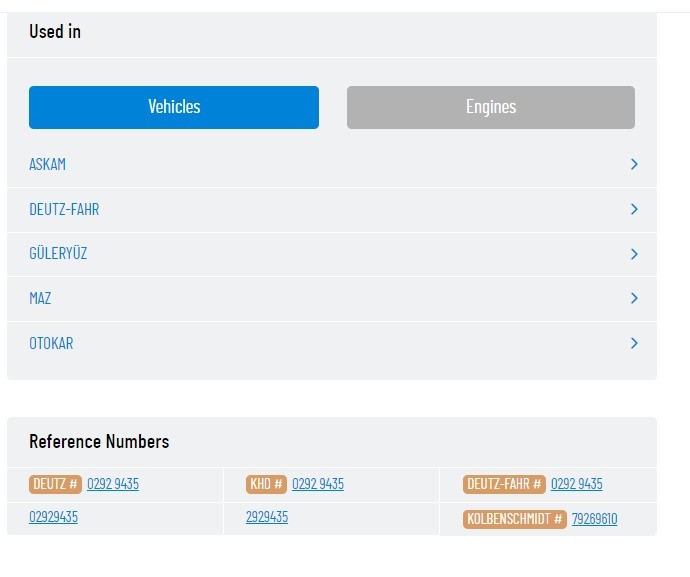The image size is (690, 577).
Task: Expand the DEUTZ-FAHR row chevron
Action: point(634,209)
